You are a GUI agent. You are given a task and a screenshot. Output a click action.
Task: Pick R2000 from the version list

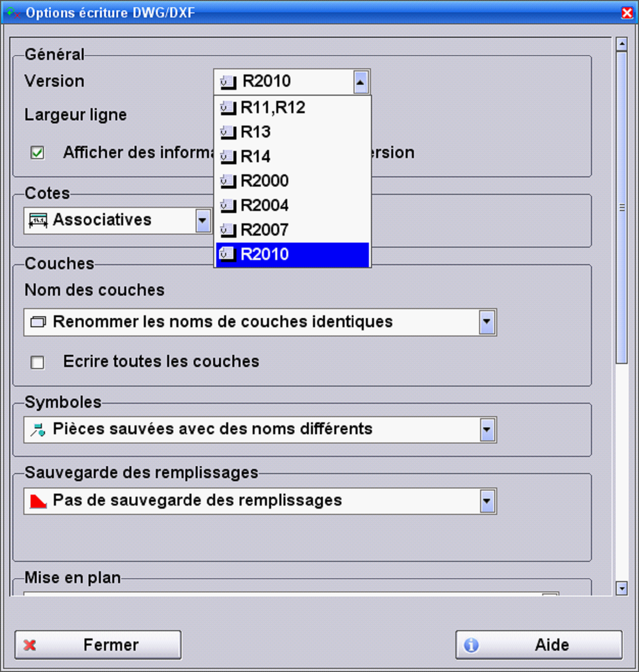[x=264, y=181]
